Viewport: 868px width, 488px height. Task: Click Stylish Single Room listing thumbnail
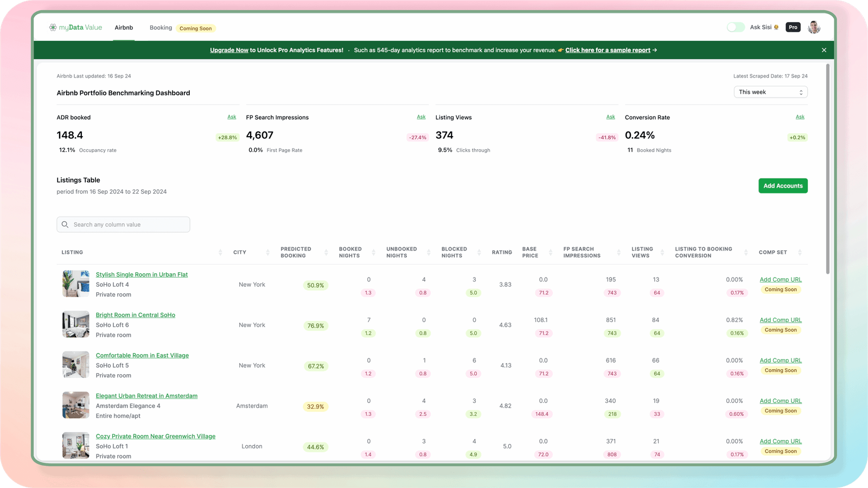click(76, 284)
